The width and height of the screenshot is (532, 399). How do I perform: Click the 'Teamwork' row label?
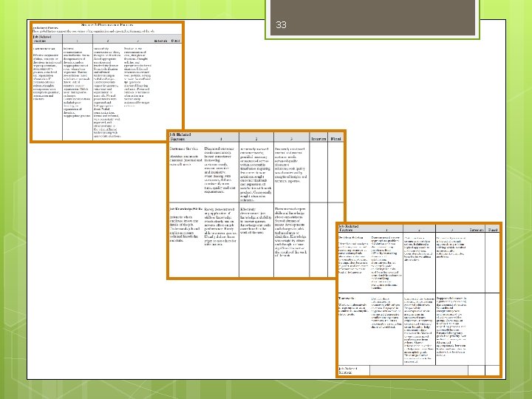click(x=347, y=299)
